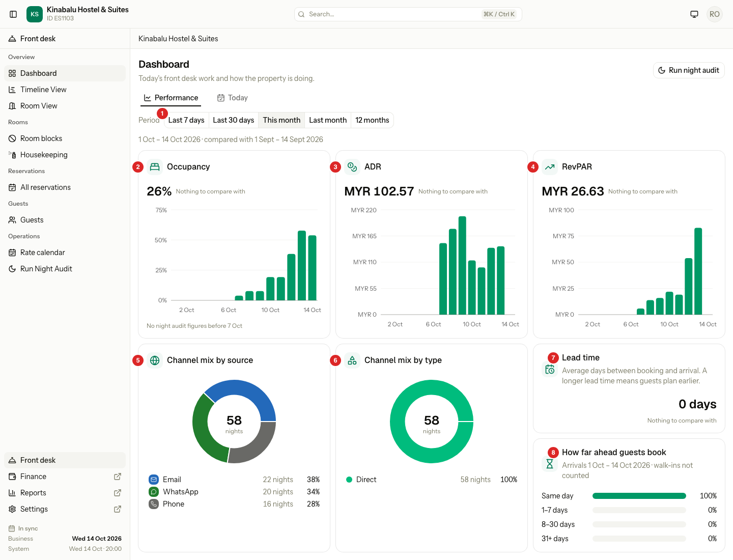Screen dimensions: 733x560
Task: Click the KS property logo badge
Action: (x=35, y=14)
